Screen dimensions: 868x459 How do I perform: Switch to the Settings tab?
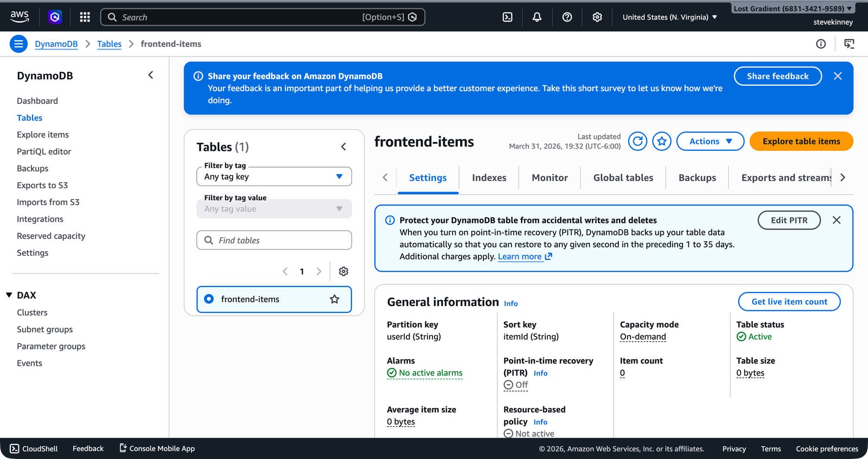[428, 177]
